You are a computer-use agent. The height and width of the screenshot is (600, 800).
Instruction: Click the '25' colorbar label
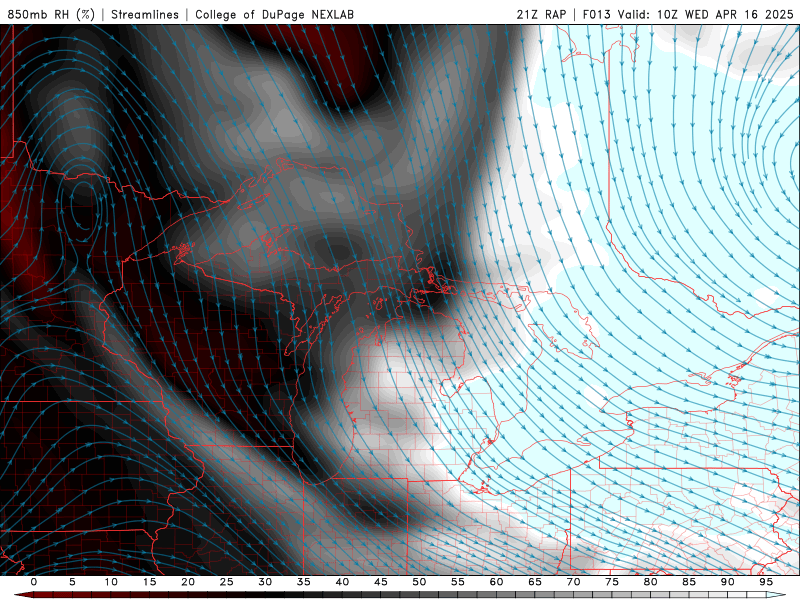click(226, 582)
